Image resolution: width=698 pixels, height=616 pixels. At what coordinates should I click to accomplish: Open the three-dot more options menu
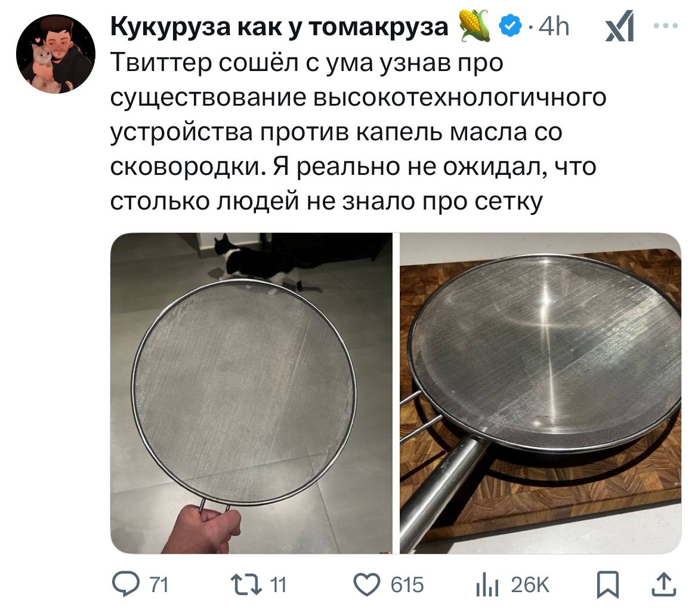click(x=666, y=26)
